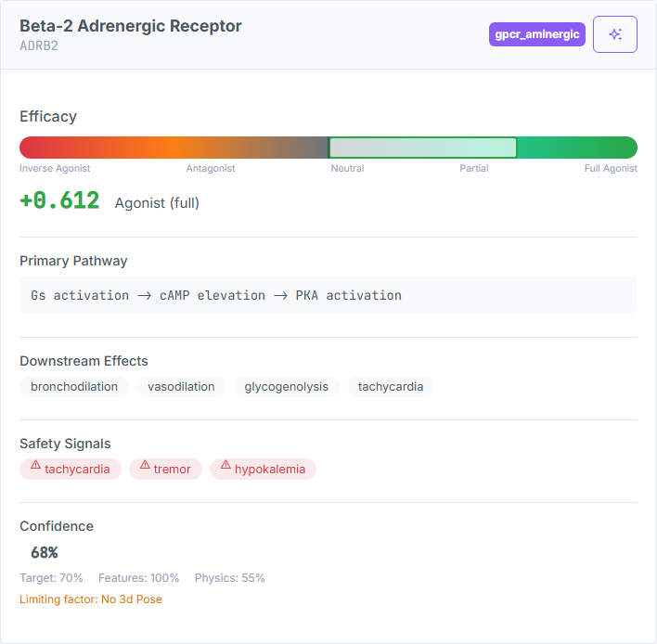
Task: Click the sparkle AI explain button
Action: (614, 34)
